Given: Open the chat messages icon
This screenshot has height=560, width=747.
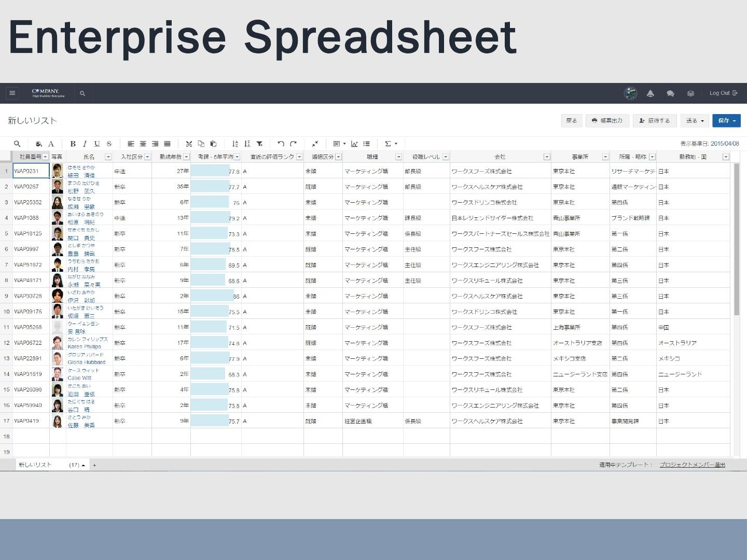Looking at the screenshot, I should pyautogui.click(x=670, y=93).
